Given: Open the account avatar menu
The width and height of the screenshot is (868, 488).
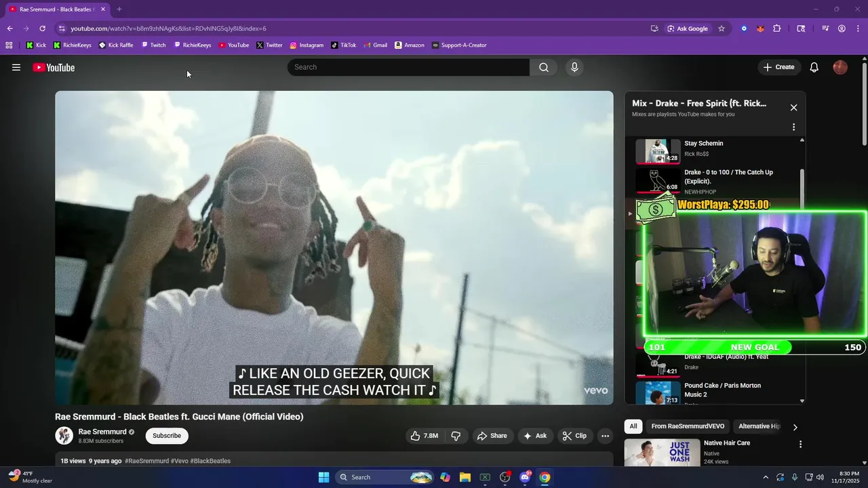Looking at the screenshot, I should 840,67.
